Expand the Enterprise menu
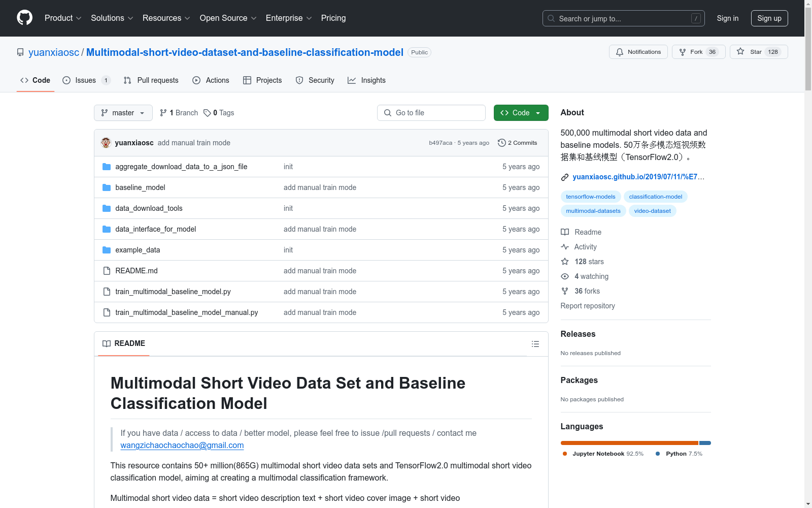The image size is (812, 508). (x=289, y=18)
